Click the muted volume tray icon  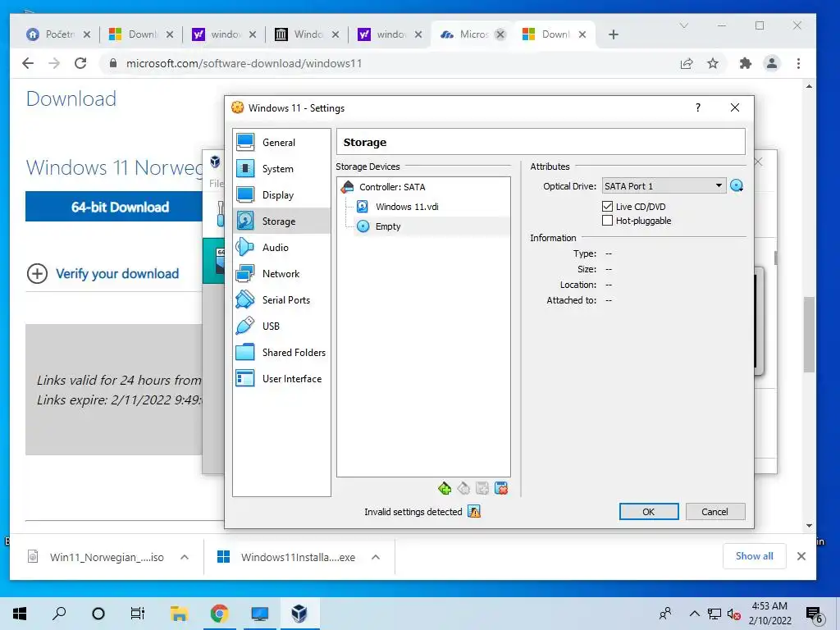pyautogui.click(x=734, y=614)
